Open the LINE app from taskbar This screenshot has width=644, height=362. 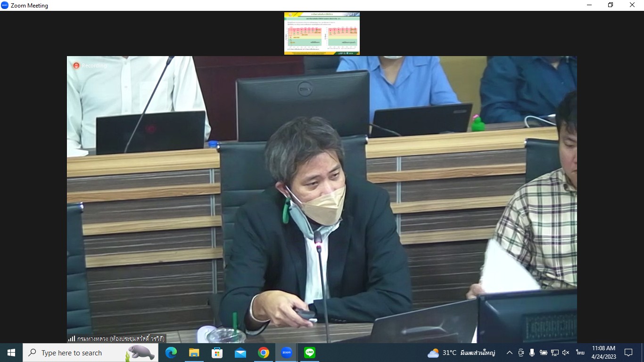309,353
